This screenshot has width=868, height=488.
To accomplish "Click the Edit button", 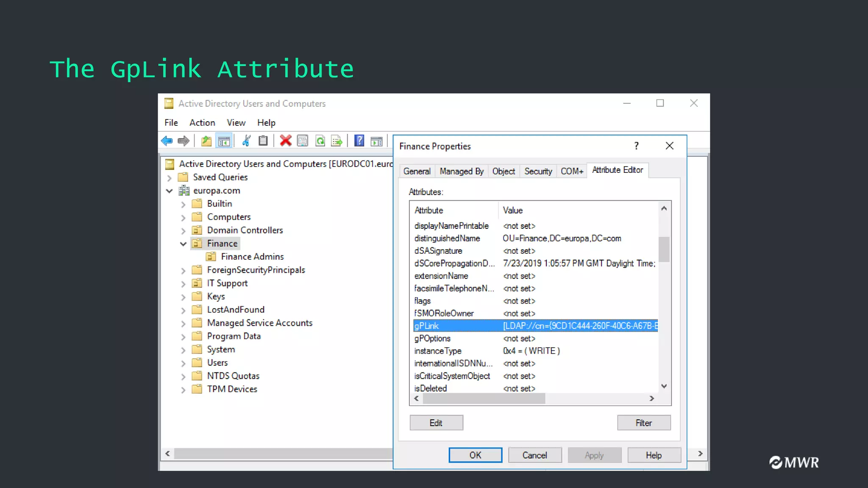I will [x=436, y=423].
